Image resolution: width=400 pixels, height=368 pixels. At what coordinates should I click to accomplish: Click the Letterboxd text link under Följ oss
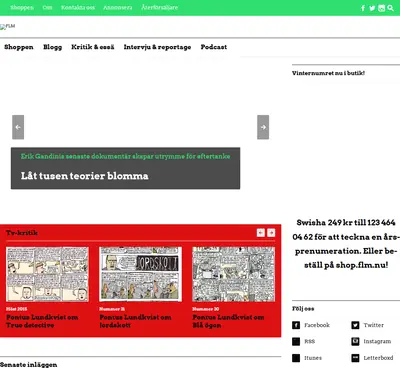point(378,358)
